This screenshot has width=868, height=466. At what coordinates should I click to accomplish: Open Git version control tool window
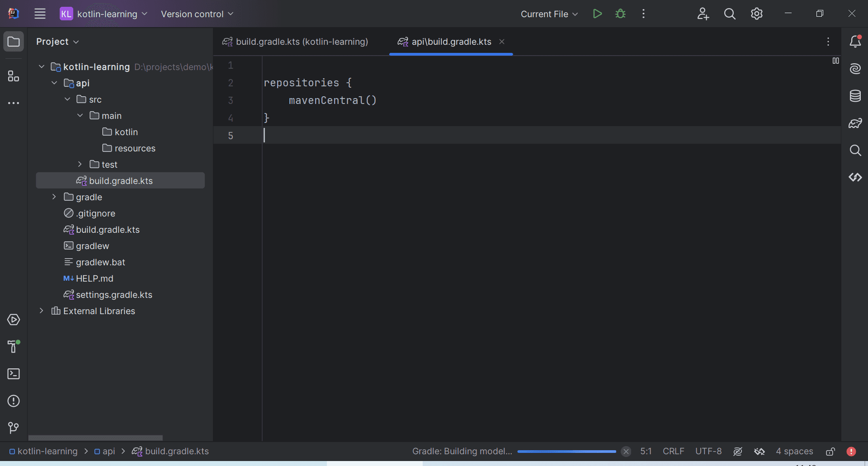[x=14, y=428]
